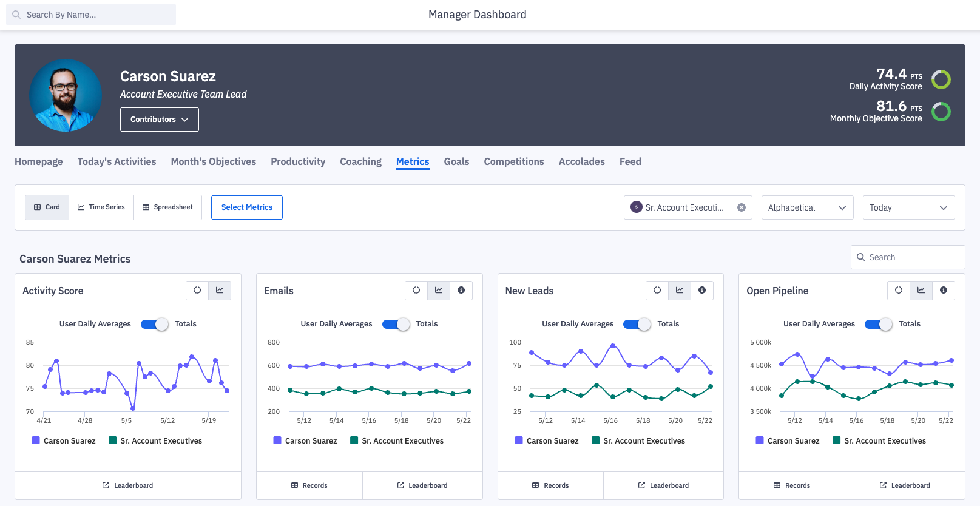Viewport: 980px width, 506px height.
Task: Toggle Activity Score between averages and totals
Action: 154,324
